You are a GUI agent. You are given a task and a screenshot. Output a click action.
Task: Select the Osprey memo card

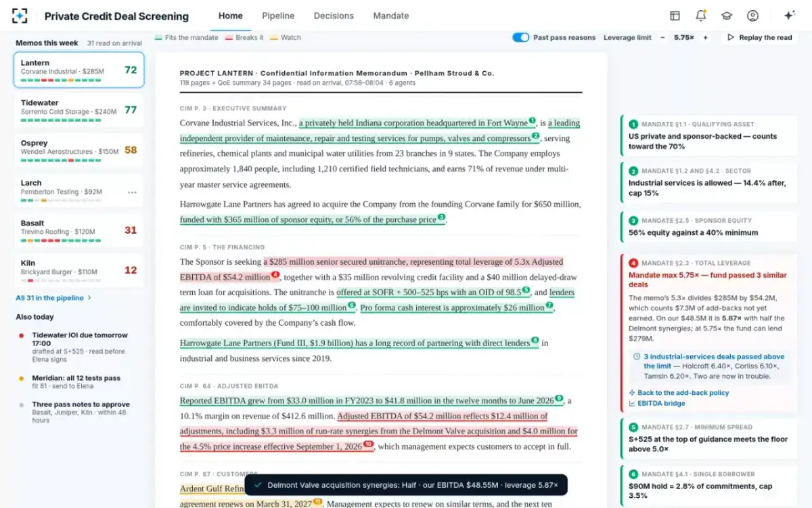click(78, 150)
